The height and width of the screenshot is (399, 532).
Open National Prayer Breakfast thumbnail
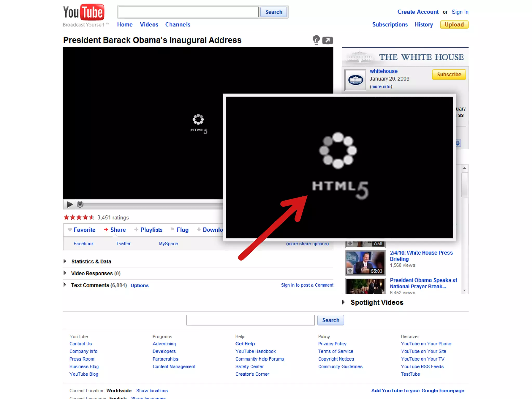click(x=365, y=286)
